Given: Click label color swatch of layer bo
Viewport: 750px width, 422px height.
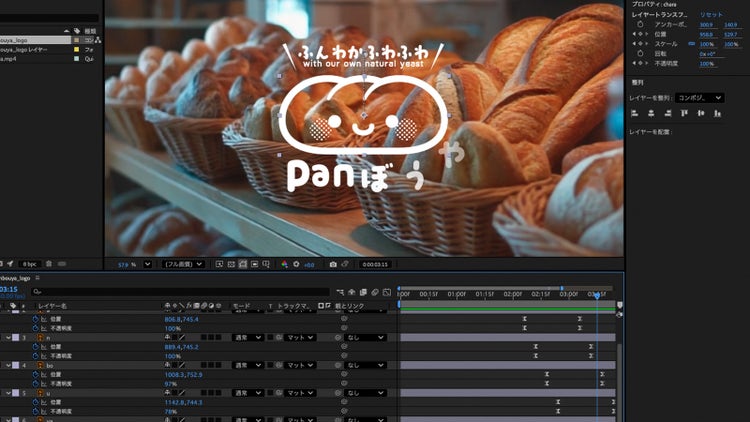Looking at the screenshot, I should pyautogui.click(x=16, y=366).
